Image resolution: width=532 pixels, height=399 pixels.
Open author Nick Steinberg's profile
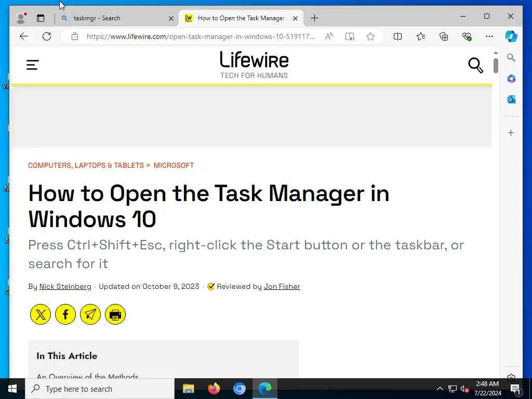click(65, 286)
